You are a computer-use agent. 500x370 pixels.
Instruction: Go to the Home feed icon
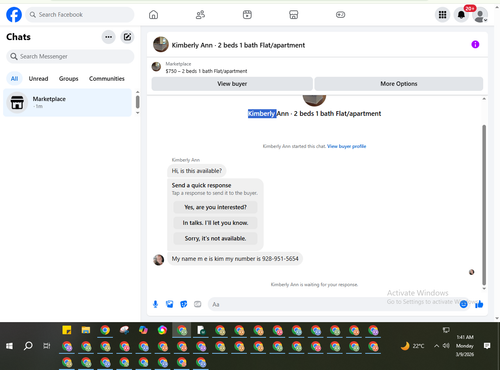tap(153, 15)
